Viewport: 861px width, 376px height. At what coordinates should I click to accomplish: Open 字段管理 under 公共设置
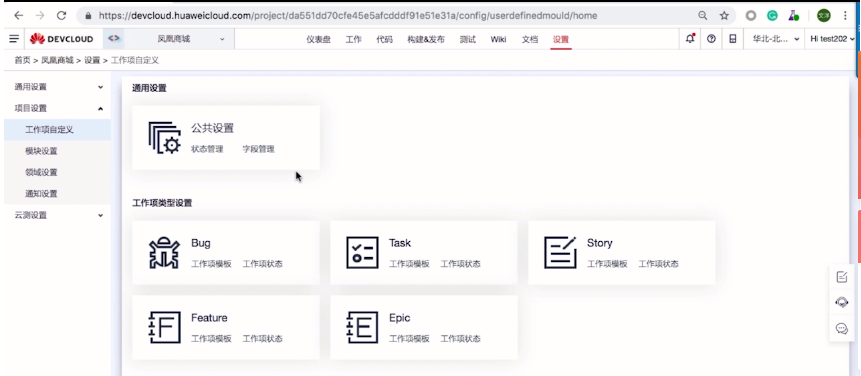tap(259, 149)
